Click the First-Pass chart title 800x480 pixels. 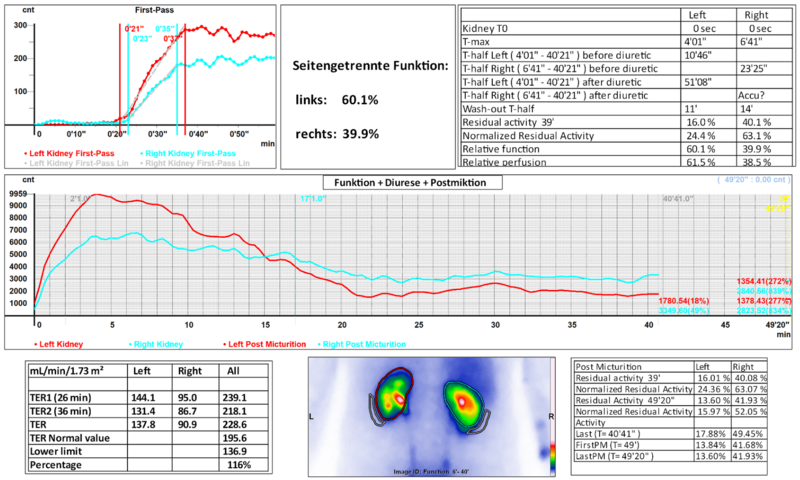(153, 10)
